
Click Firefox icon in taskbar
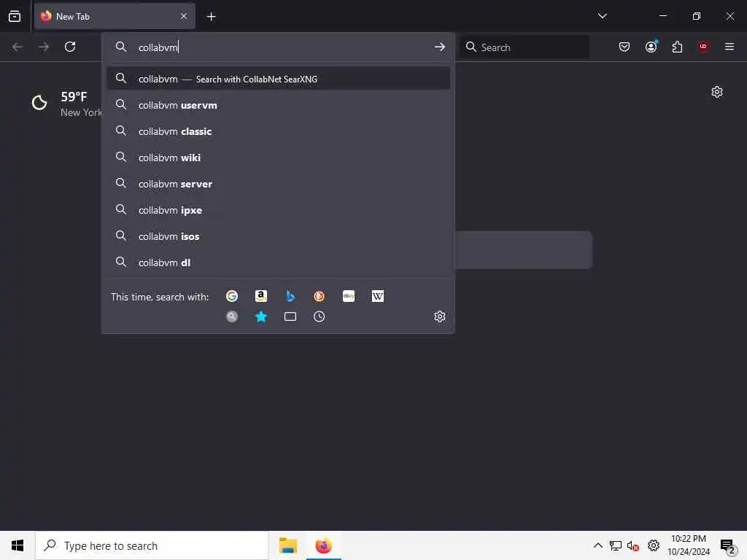pos(323,545)
